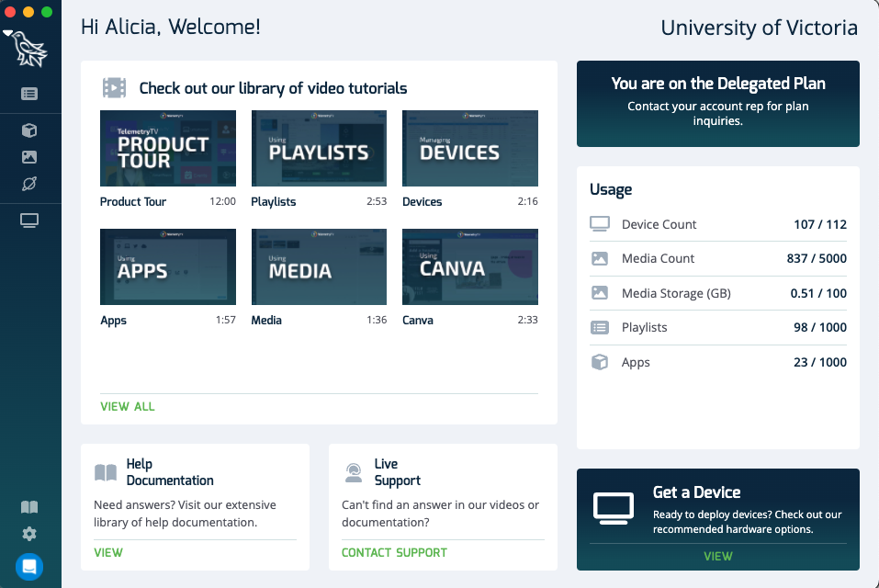Image resolution: width=879 pixels, height=588 pixels.
Task: Click the Playlists usage list icon
Action: tap(600, 327)
